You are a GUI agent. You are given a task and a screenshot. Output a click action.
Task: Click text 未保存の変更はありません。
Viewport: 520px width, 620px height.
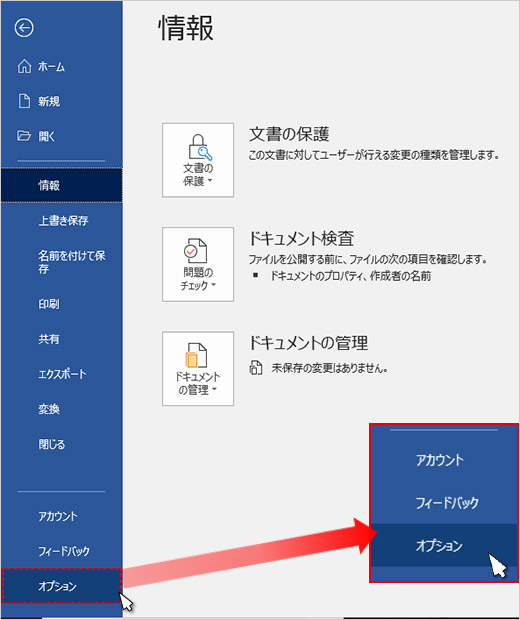point(329,368)
